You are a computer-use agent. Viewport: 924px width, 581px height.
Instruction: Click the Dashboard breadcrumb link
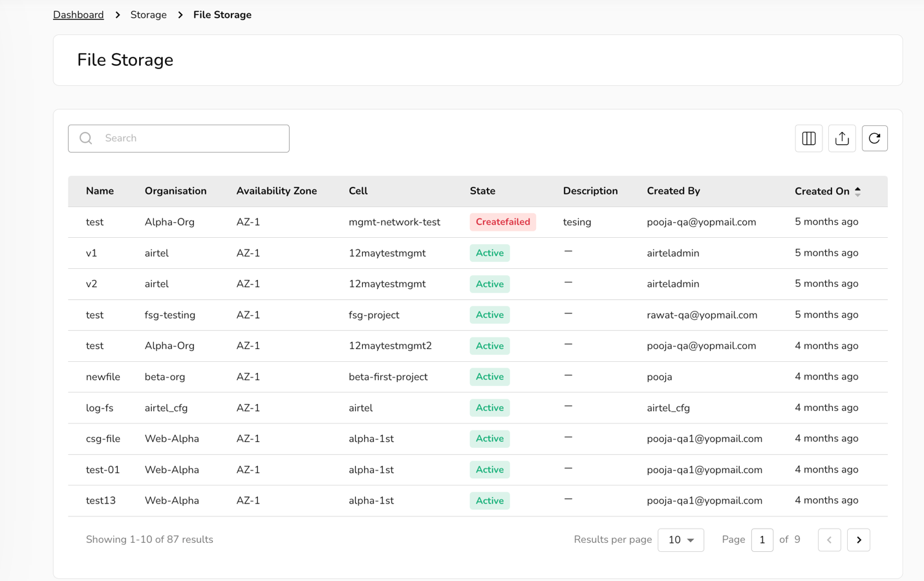(78, 15)
